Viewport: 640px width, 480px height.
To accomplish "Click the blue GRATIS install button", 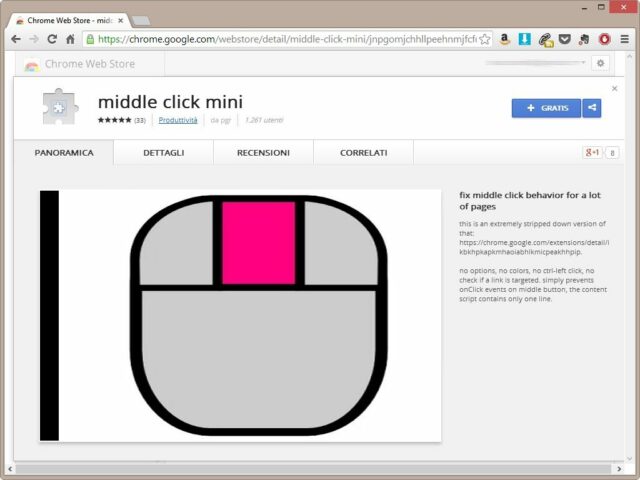I will 546,108.
